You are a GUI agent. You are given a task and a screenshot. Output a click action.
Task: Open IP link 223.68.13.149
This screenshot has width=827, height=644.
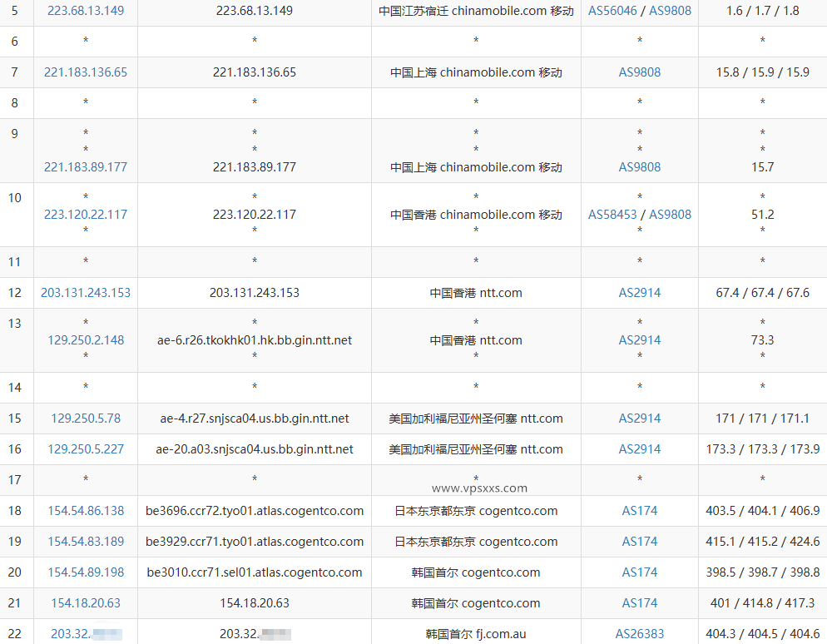[86, 11]
